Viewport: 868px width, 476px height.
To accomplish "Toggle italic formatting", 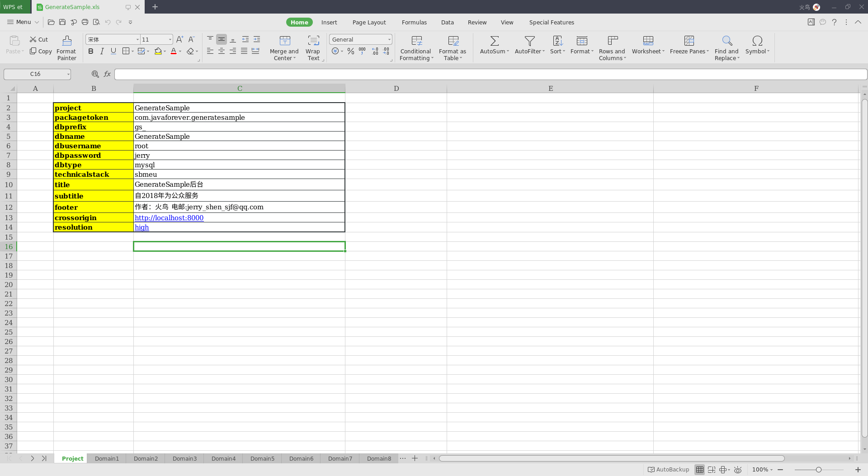I will click(102, 51).
